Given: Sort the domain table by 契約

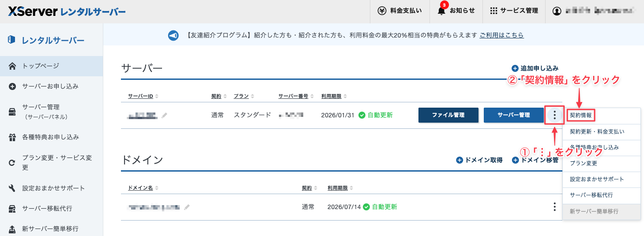Looking at the screenshot, I should point(309,188).
